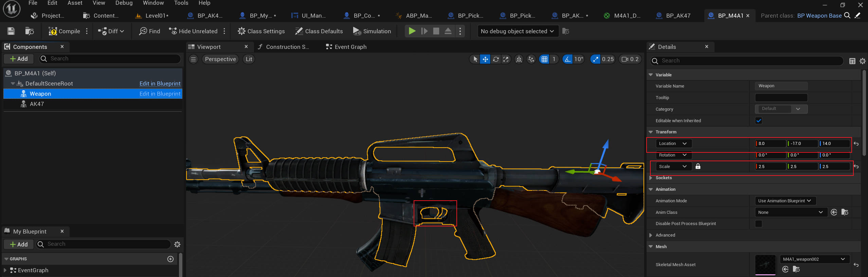Toggle world/local coordinate system icon
This screenshot has width=868, height=277.
[519, 59]
